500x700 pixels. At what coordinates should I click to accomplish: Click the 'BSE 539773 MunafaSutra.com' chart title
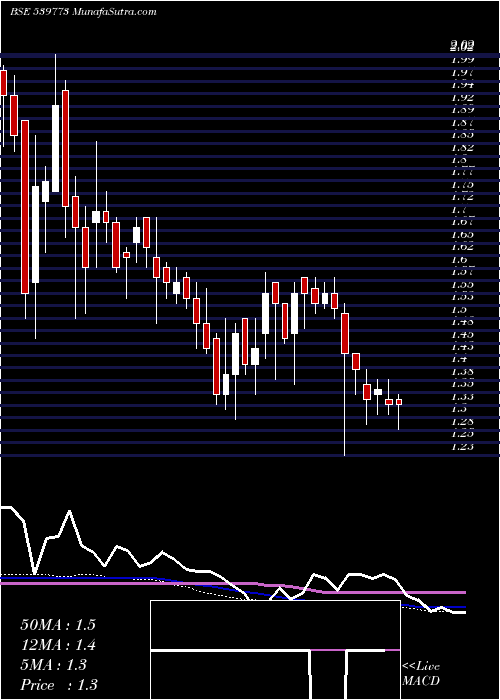pos(83,12)
